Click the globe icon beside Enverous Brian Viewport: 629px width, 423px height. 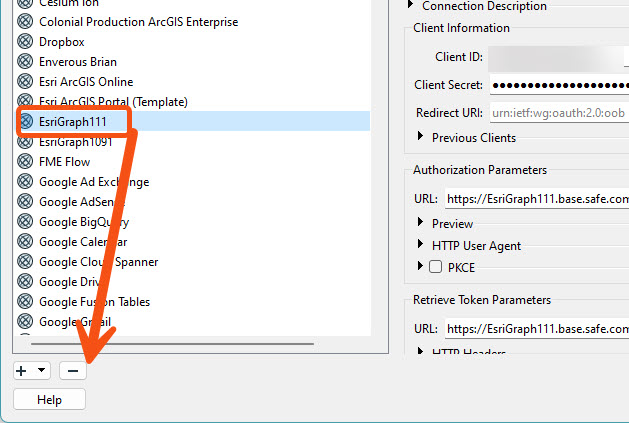[x=25, y=61]
